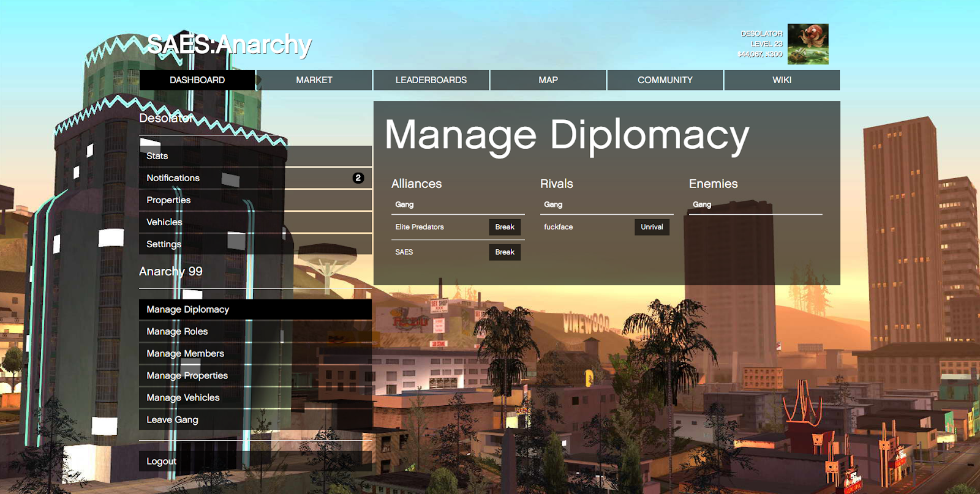The height and width of the screenshot is (494, 980).
Task: Open Settings in the sidebar
Action: coord(255,244)
